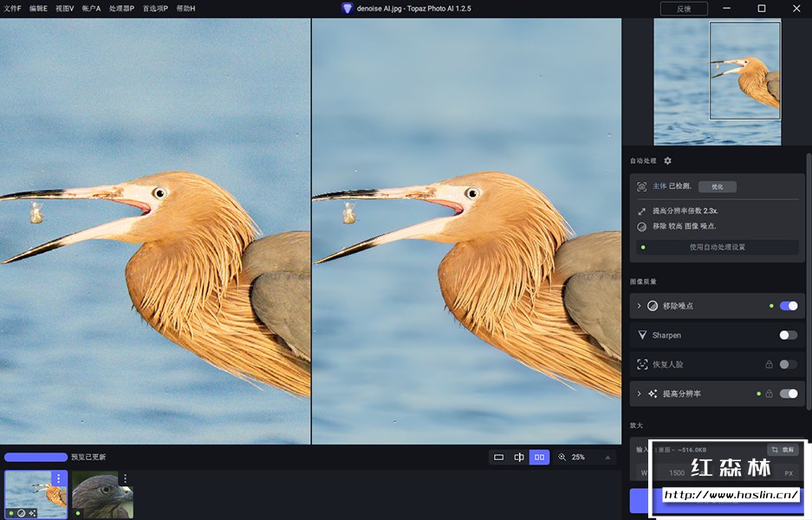Viewport: 812px width, 520px height.
Task: Toggle the 移除噪点 denoise switch
Action: 788,306
